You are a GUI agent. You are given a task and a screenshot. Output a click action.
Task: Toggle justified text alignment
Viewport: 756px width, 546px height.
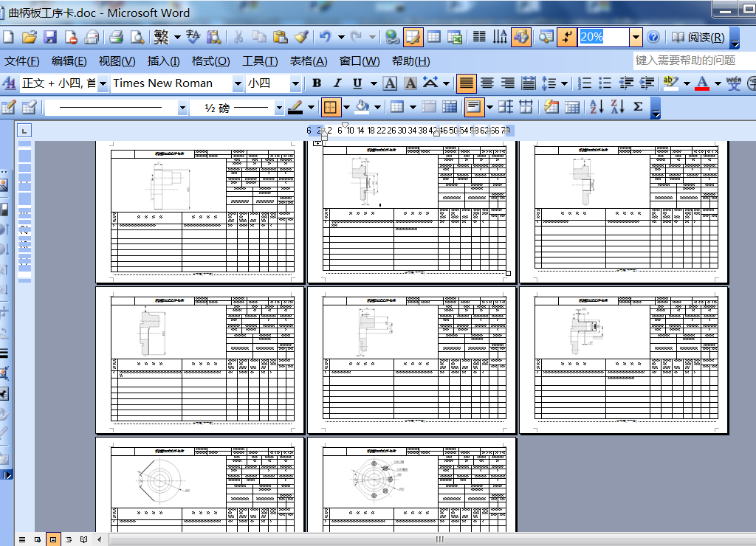tap(467, 83)
